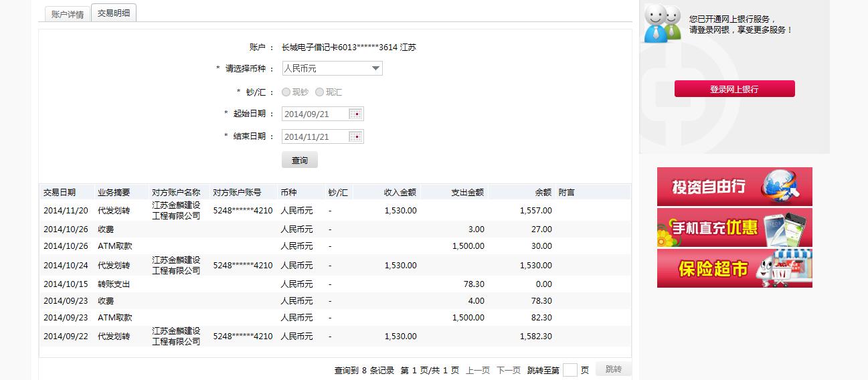
Task: Click the 对方账户名称 column header
Action: tap(176, 192)
